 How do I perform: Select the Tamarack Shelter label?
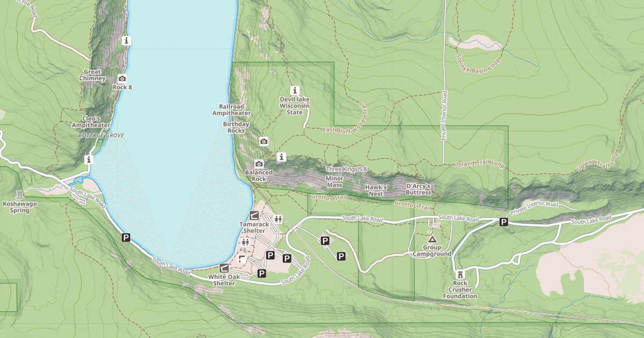[254, 227]
